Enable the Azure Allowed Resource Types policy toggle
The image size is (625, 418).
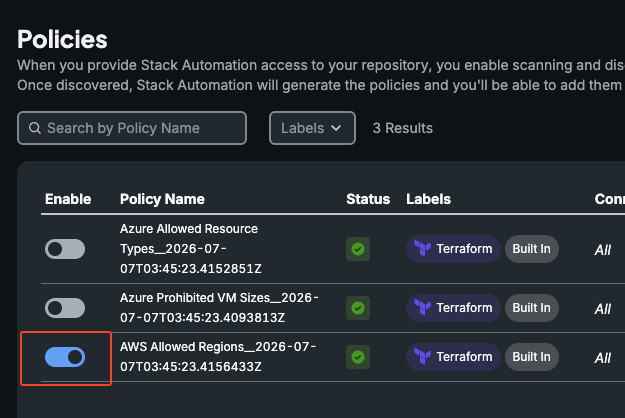[65, 249]
